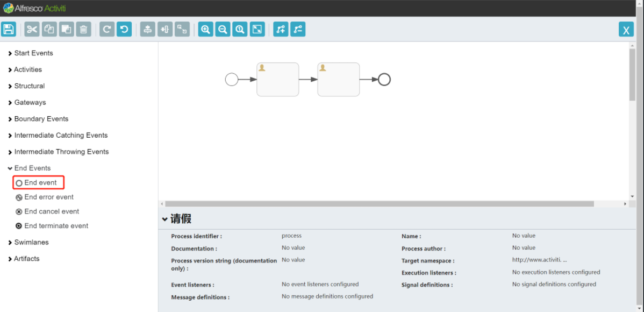The width and height of the screenshot is (644, 312).
Task: Click the same size toolbar icon
Action: coord(182,29)
